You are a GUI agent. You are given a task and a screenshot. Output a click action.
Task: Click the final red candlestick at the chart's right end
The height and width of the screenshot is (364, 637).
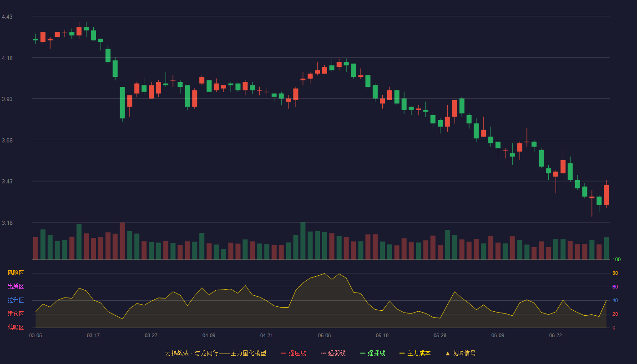pyautogui.click(x=606, y=195)
